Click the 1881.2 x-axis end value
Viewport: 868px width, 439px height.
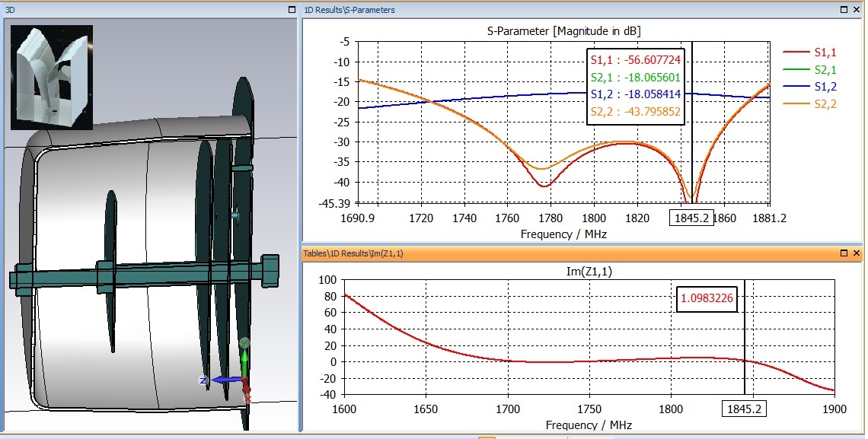point(770,218)
